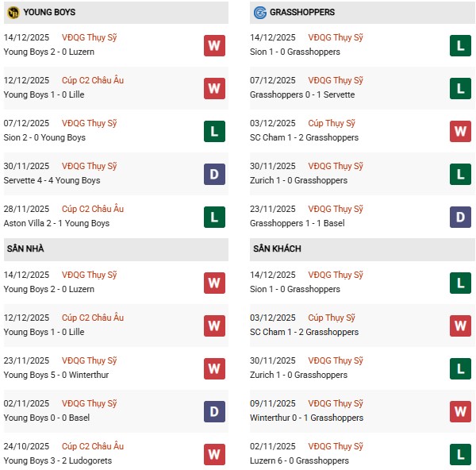Click W badge for Young Boys 2-0 Luzern in top form list
The width and height of the screenshot is (476, 470).
(x=214, y=45)
